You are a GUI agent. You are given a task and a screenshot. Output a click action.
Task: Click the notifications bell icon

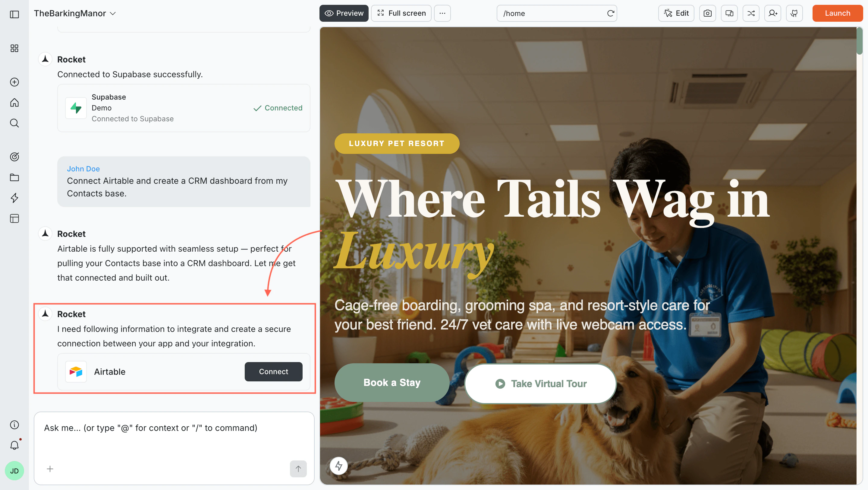pos(14,445)
